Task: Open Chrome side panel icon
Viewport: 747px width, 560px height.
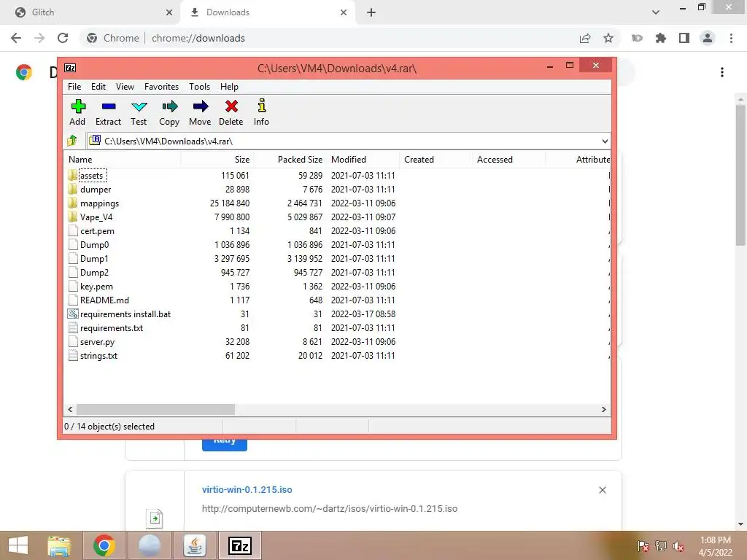Action: pos(684,38)
